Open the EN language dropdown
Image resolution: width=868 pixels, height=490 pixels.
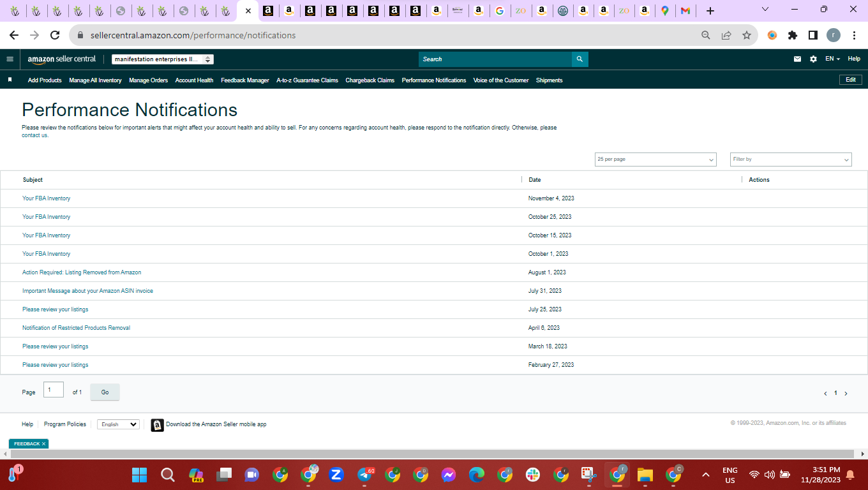click(x=832, y=59)
